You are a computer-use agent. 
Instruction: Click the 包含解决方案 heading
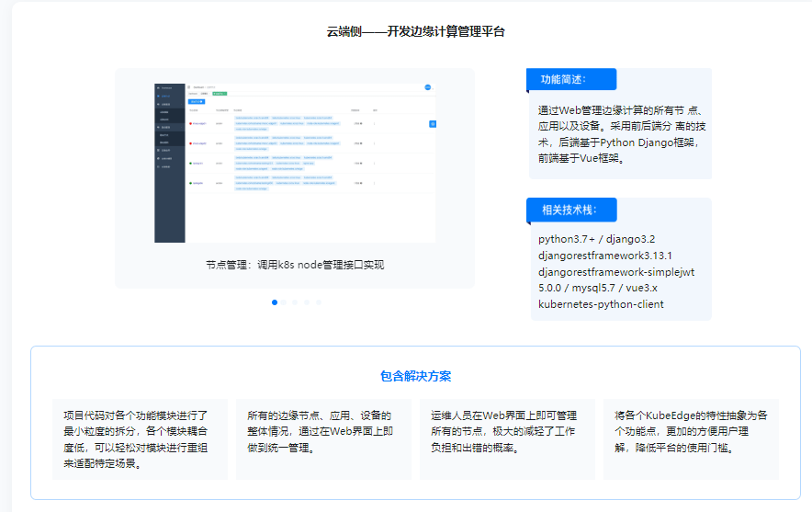coord(415,376)
